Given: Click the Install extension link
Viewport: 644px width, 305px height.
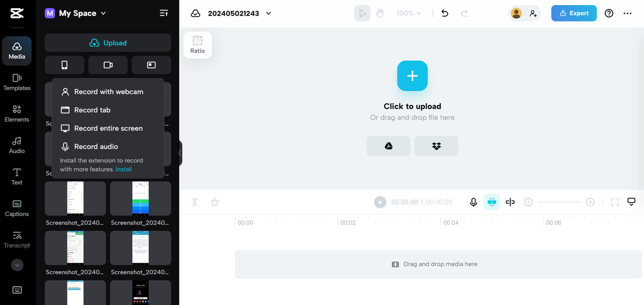Looking at the screenshot, I should 124,169.
